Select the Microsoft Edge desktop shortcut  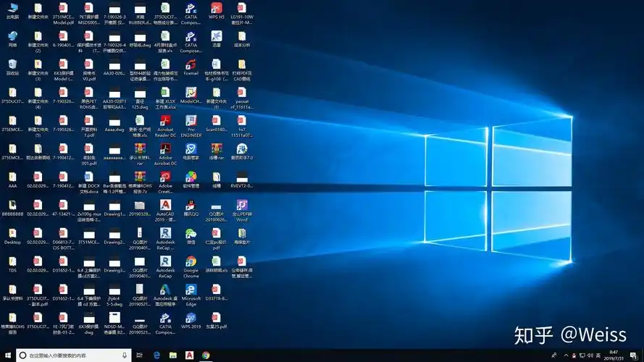pos(191,290)
